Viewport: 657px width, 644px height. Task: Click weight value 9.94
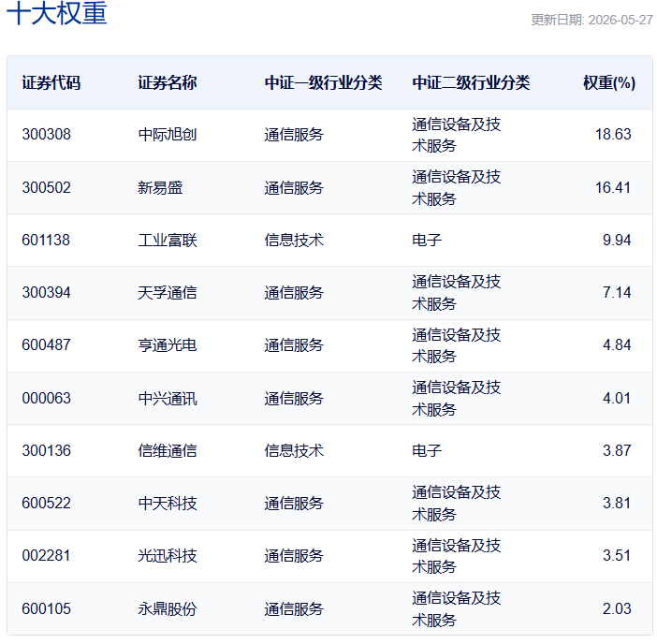point(617,240)
